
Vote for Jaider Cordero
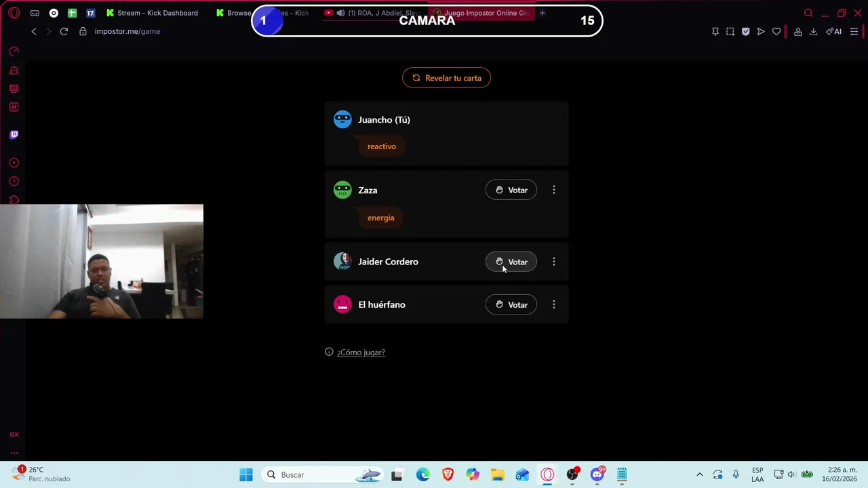tap(511, 262)
